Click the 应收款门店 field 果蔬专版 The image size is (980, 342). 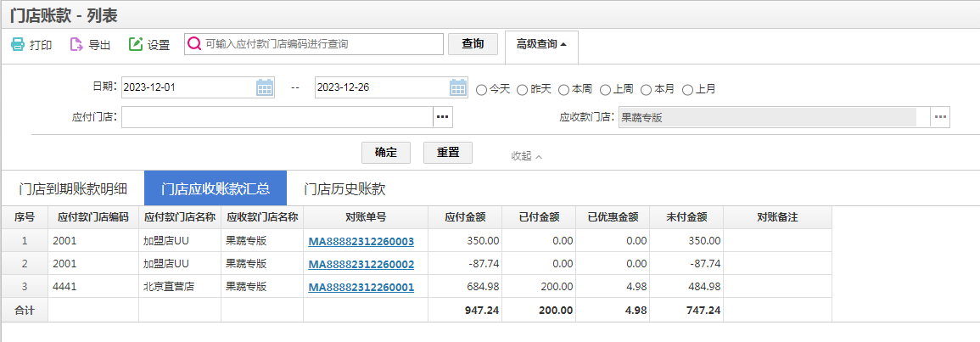(774, 117)
